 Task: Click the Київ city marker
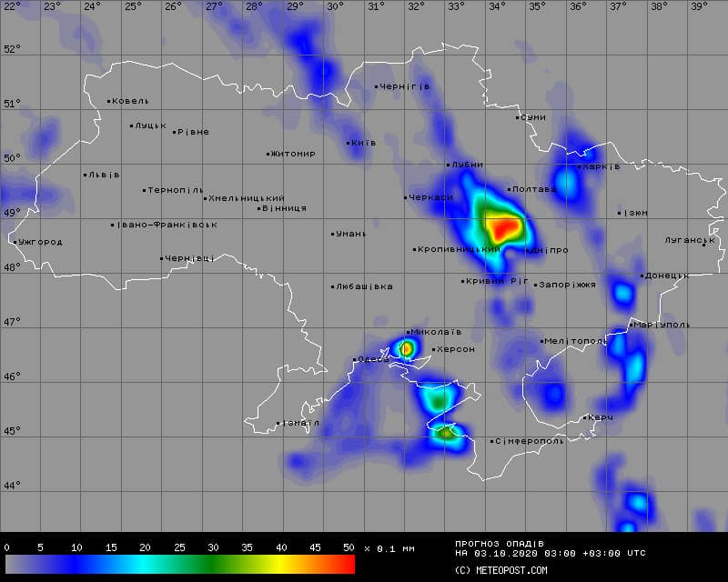click(349, 143)
